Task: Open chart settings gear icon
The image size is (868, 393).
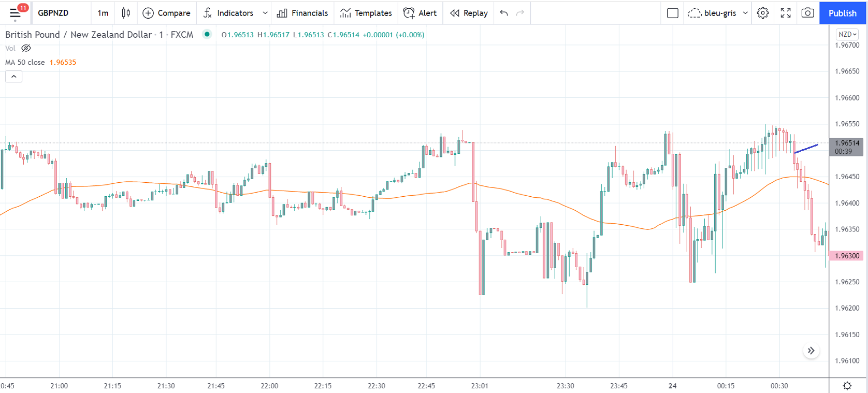Action: click(762, 13)
